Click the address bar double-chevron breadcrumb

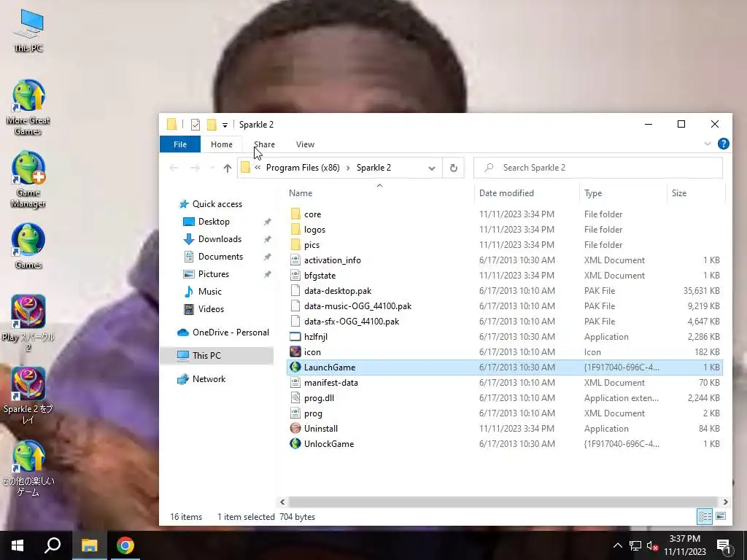pyautogui.click(x=258, y=168)
